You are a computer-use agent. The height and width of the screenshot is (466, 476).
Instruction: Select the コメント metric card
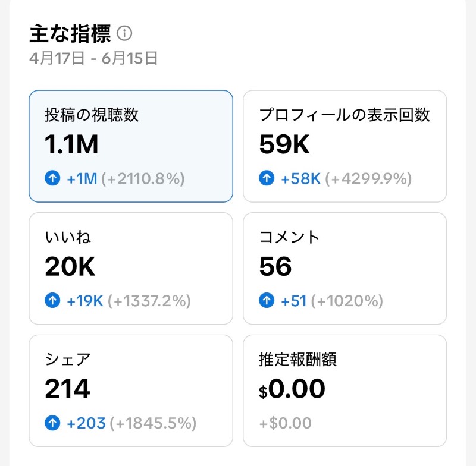pos(345,268)
